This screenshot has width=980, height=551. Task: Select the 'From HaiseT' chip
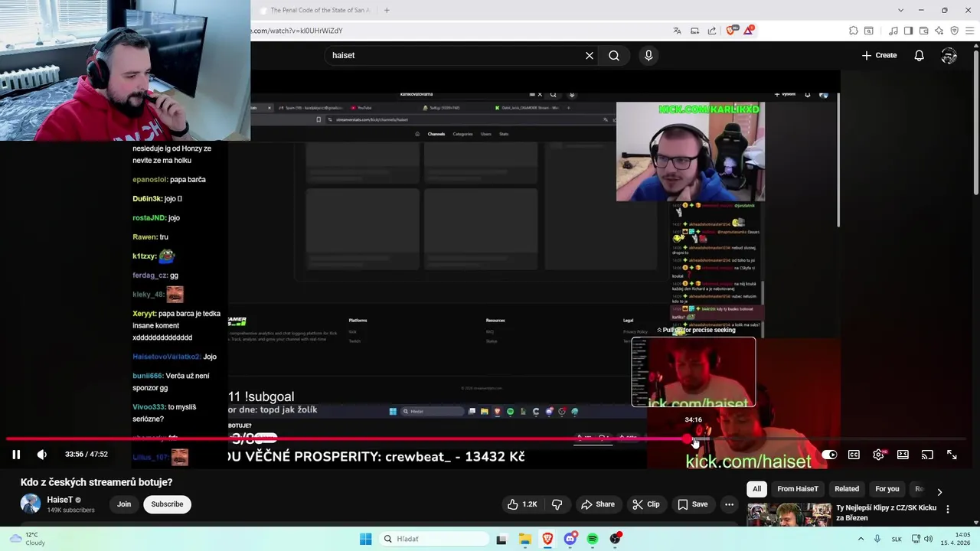(x=798, y=489)
